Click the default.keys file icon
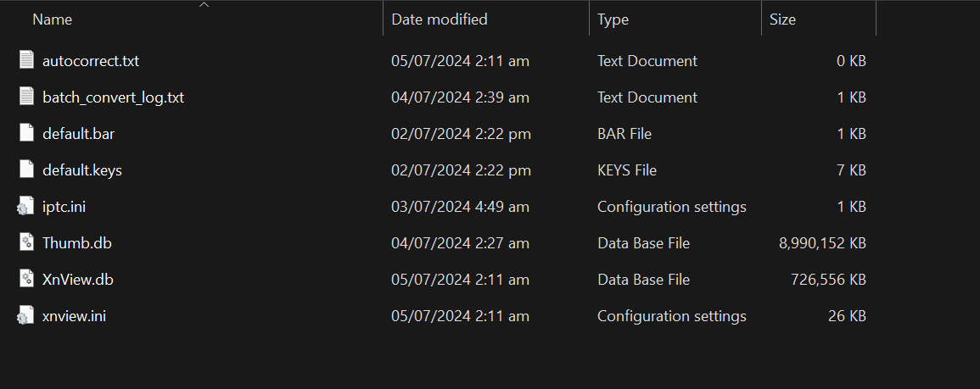 click(x=25, y=170)
